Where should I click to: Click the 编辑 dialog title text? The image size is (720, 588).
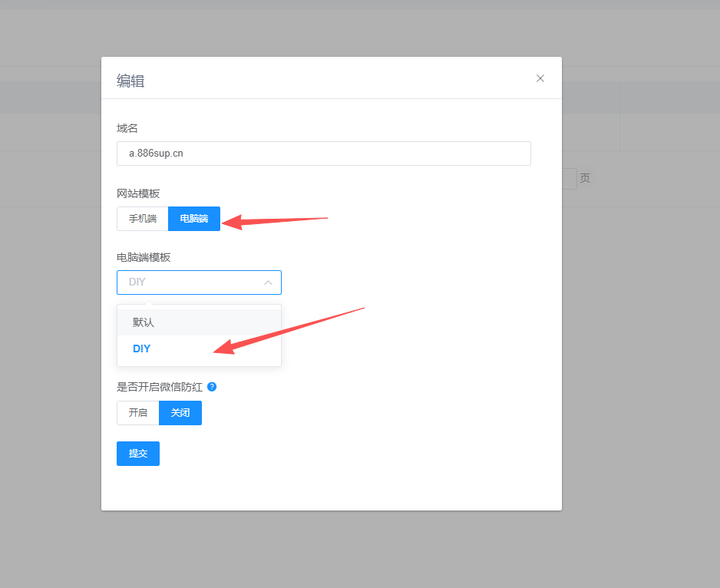tap(130, 81)
